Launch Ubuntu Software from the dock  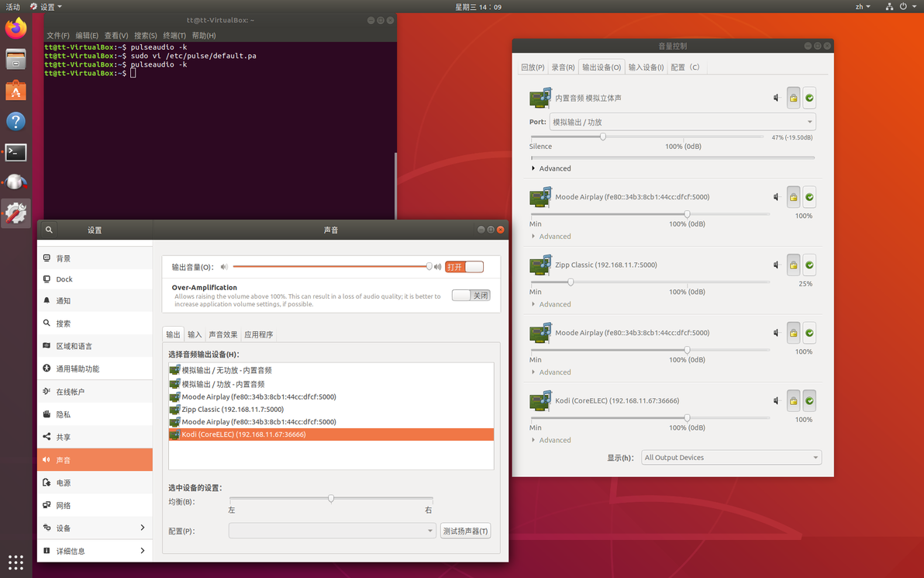tap(16, 90)
